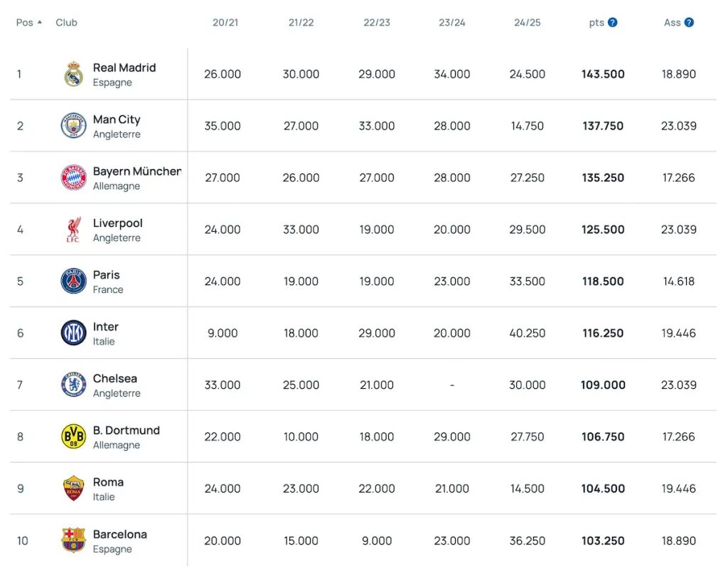Click the Inter club crest
The width and height of the screenshot is (728, 578).
click(73, 333)
